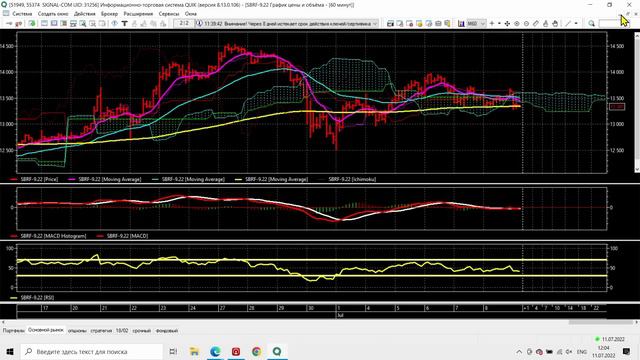
Task: Switch to the Портфель tab
Action: 13,331
